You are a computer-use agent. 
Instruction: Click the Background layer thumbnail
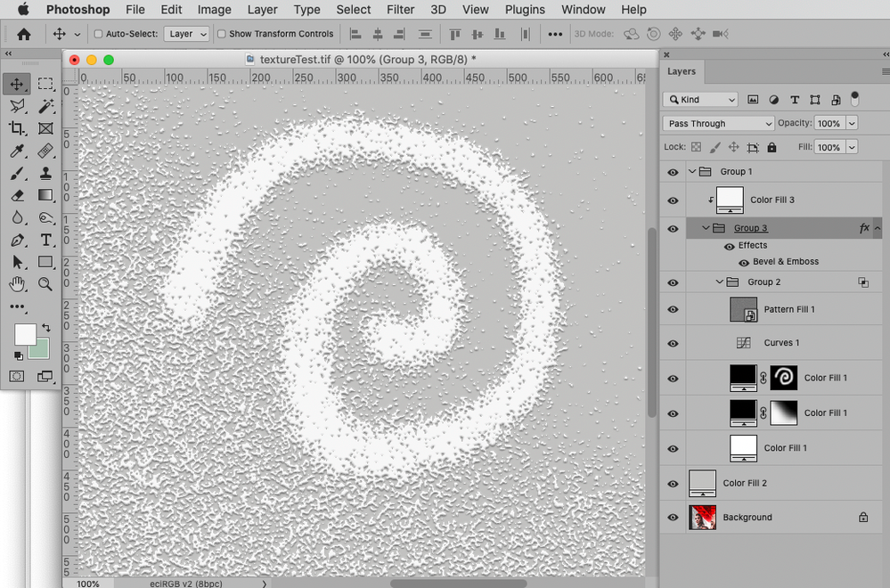coord(702,518)
